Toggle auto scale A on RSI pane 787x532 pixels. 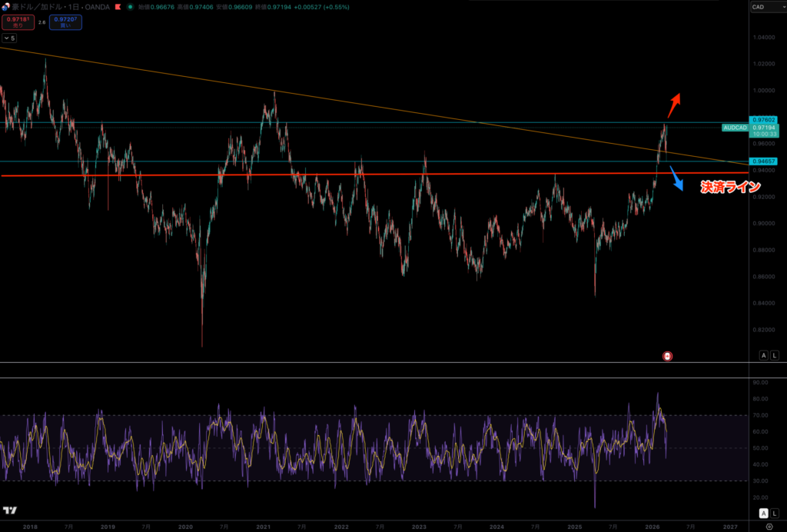[763, 513]
